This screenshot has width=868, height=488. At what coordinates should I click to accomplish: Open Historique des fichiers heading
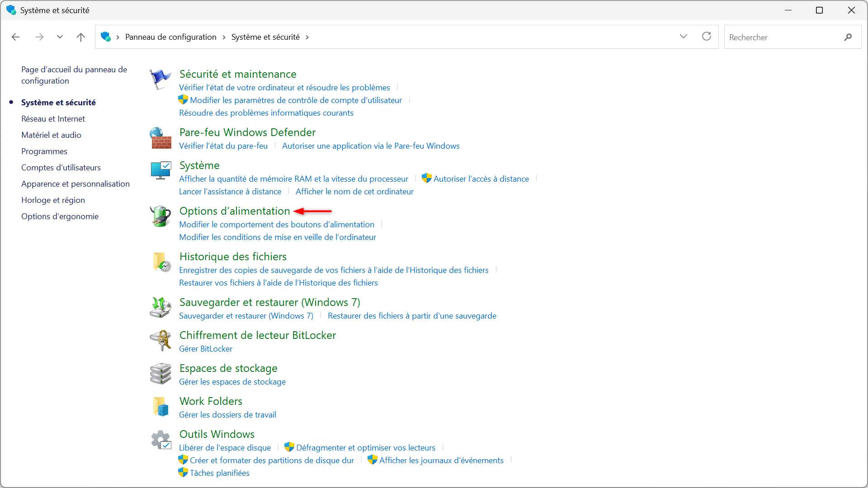pyautogui.click(x=233, y=257)
